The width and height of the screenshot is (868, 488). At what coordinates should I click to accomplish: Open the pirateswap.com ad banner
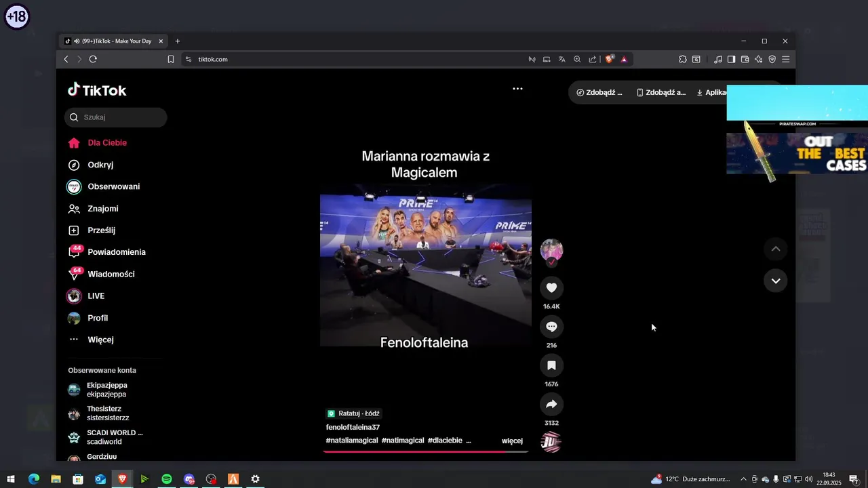point(797,130)
